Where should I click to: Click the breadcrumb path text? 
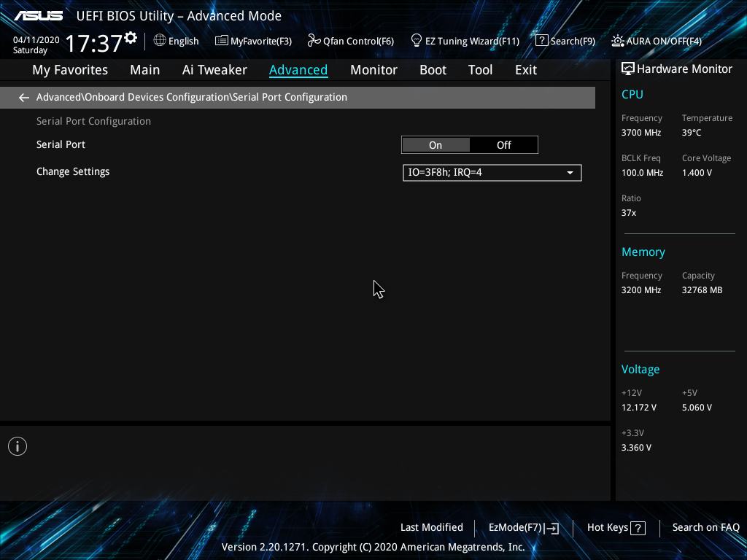click(x=192, y=97)
